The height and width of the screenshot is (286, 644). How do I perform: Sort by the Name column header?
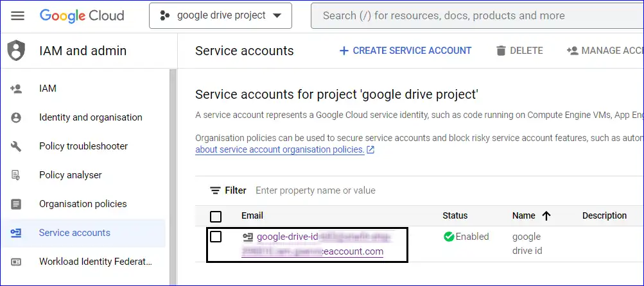(x=524, y=215)
